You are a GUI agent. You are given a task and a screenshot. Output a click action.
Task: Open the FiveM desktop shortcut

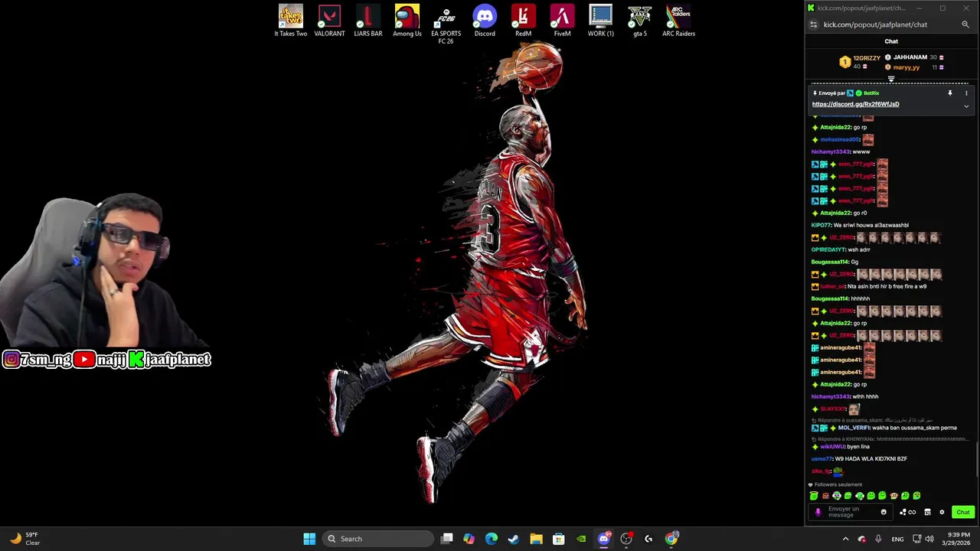(x=562, y=21)
